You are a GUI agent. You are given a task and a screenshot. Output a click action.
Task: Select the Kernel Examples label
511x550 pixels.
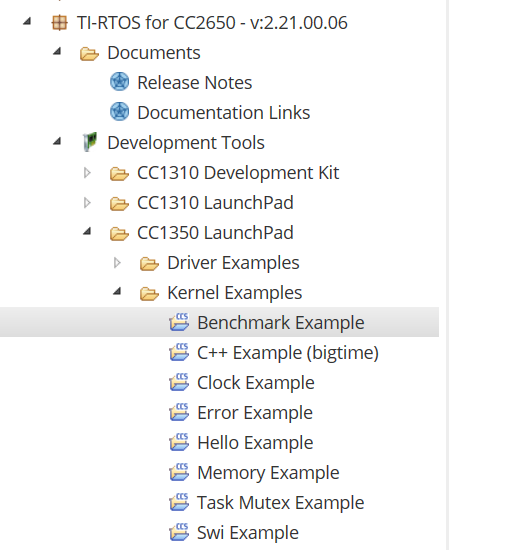pyautogui.click(x=235, y=293)
